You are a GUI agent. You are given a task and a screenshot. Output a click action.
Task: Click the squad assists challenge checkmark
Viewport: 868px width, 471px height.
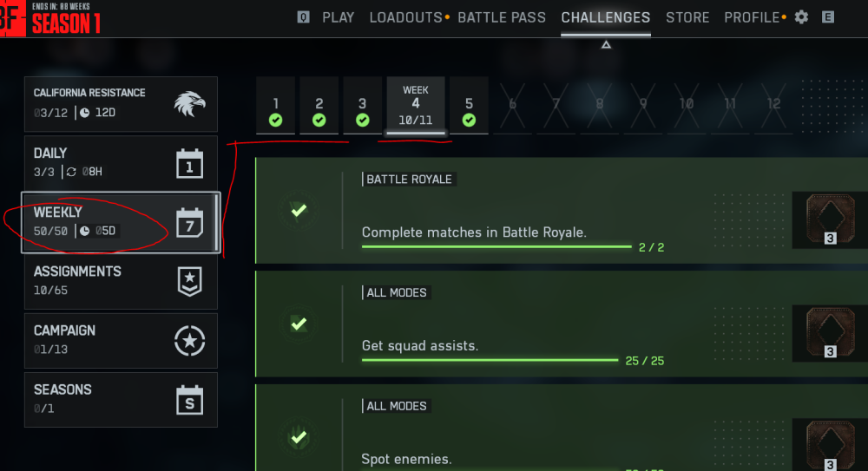coord(299,324)
